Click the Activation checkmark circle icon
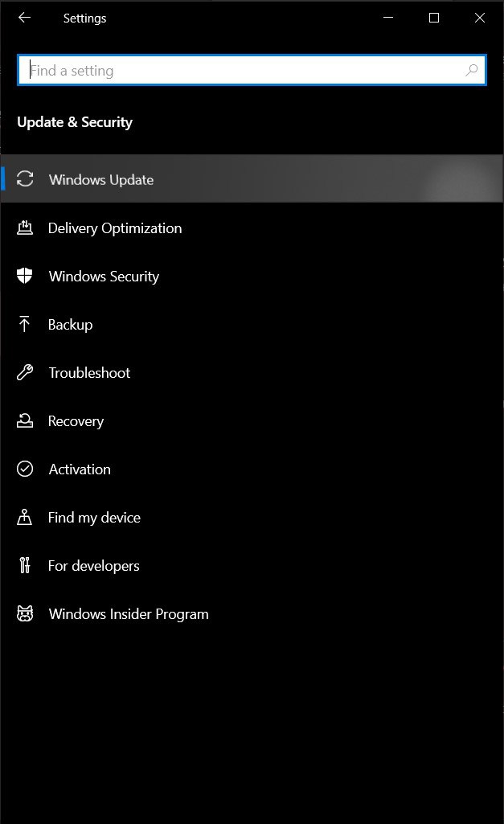The image size is (504, 824). (x=25, y=469)
